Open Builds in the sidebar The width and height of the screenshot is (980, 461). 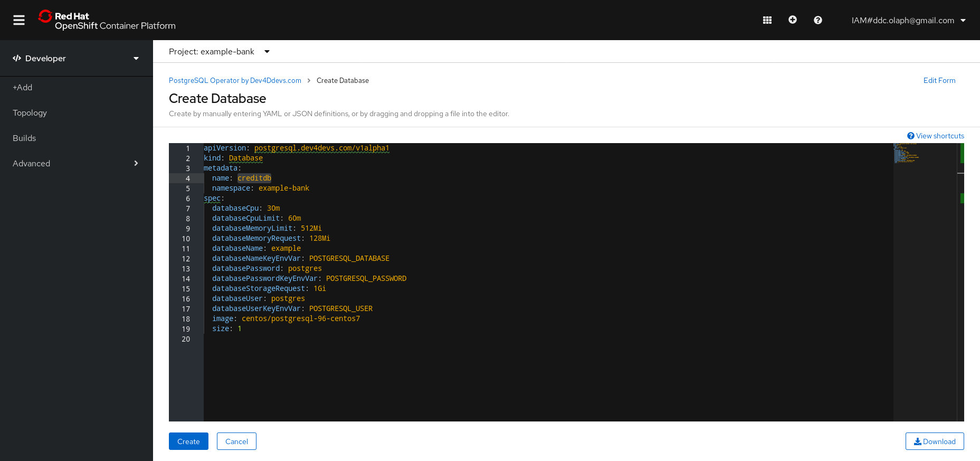[24, 138]
